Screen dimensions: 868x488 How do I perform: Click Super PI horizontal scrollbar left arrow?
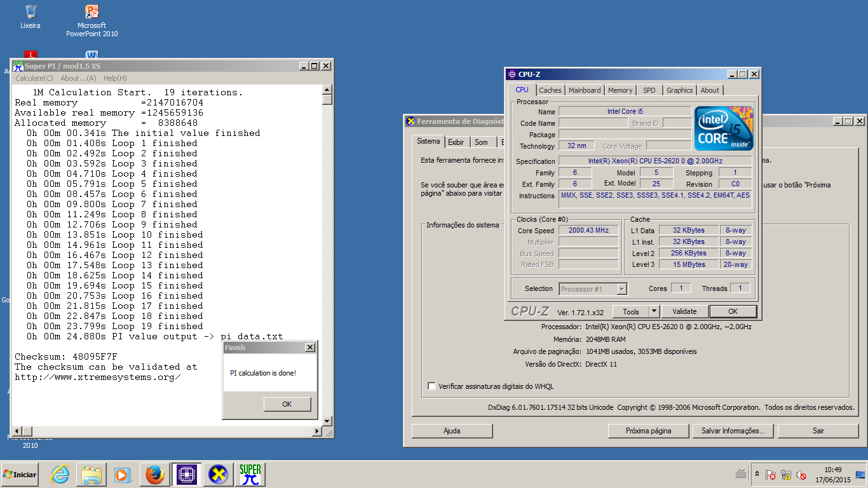click(18, 431)
